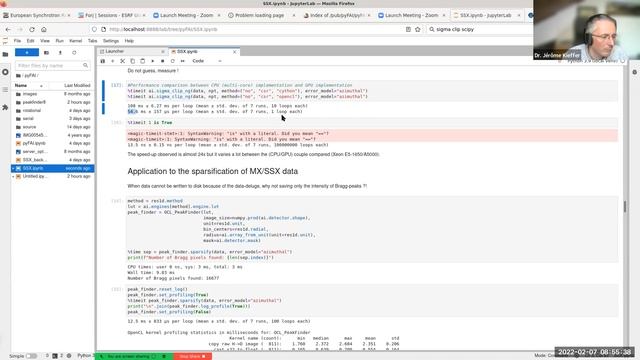Select the pyFAI.ipynb file

[x=52, y=143]
